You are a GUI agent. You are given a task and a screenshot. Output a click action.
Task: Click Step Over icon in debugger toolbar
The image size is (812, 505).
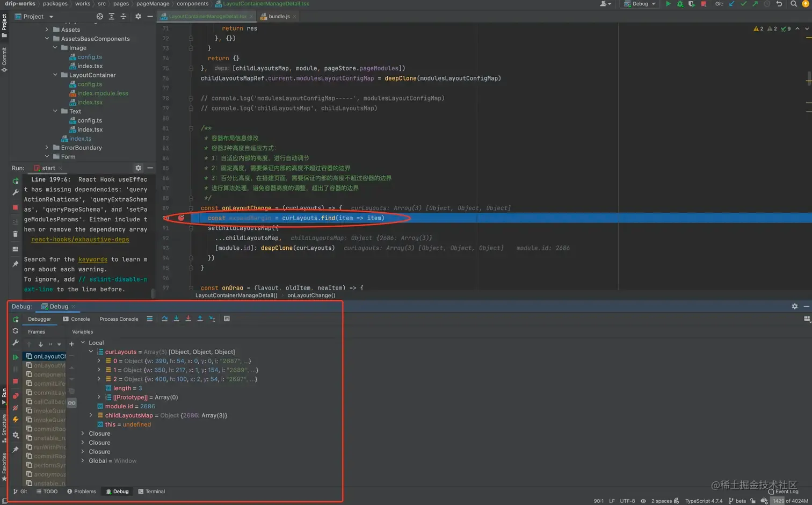pos(164,319)
